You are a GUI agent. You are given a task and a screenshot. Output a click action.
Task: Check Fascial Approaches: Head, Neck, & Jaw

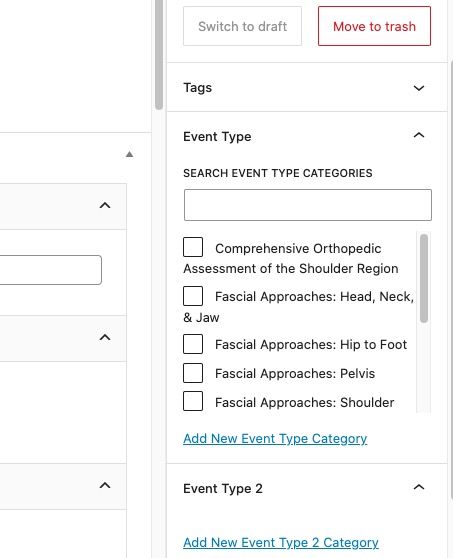click(x=193, y=296)
